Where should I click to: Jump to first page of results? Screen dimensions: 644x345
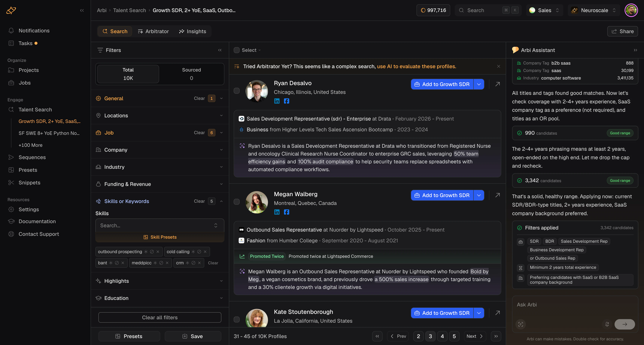[x=377, y=336]
